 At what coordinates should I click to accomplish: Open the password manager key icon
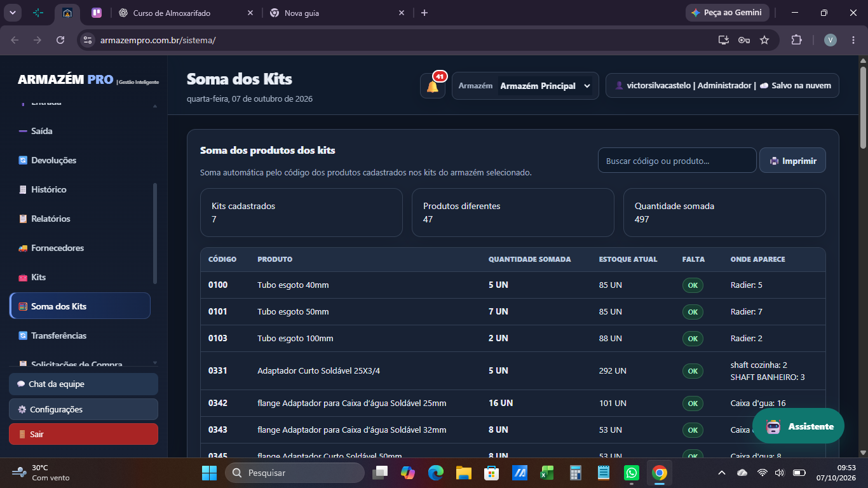[x=744, y=40]
